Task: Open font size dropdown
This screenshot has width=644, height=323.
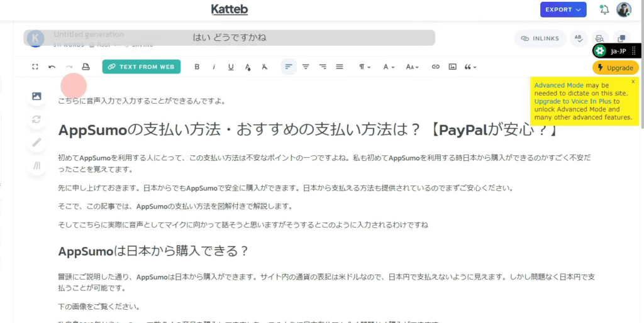Action: pos(412,67)
